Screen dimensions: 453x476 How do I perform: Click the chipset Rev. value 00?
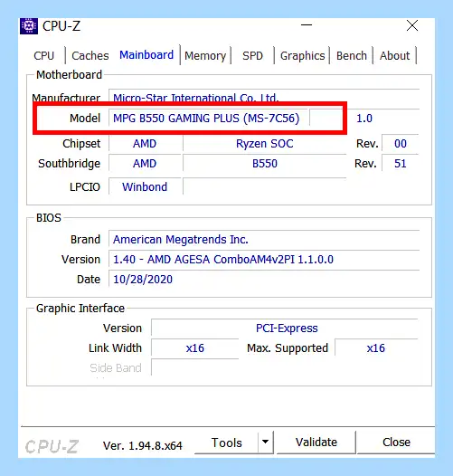(x=401, y=144)
